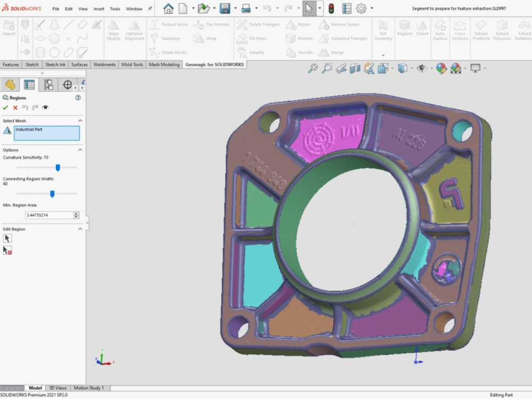This screenshot has height=399, width=532.
Task: Toggle preview eye icon in Regions panel
Action: coord(45,107)
